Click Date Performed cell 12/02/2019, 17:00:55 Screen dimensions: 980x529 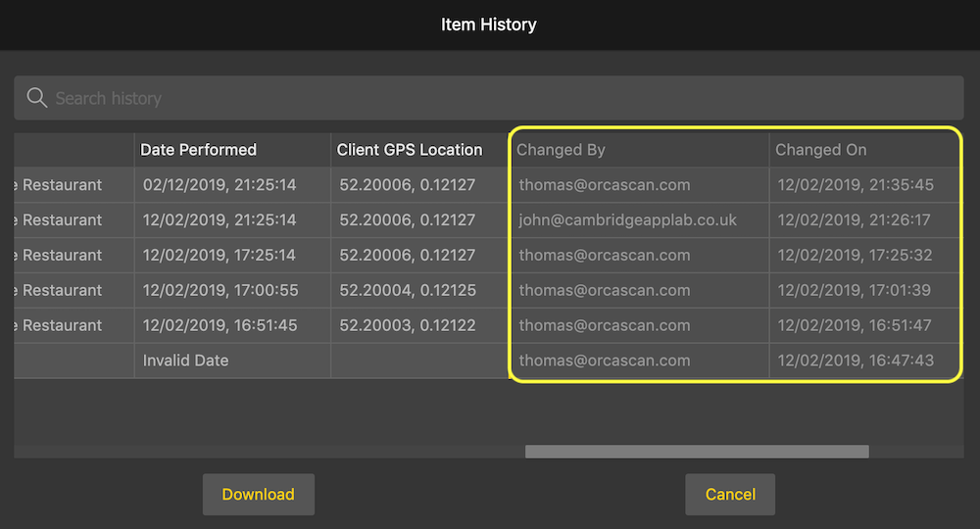pos(220,291)
